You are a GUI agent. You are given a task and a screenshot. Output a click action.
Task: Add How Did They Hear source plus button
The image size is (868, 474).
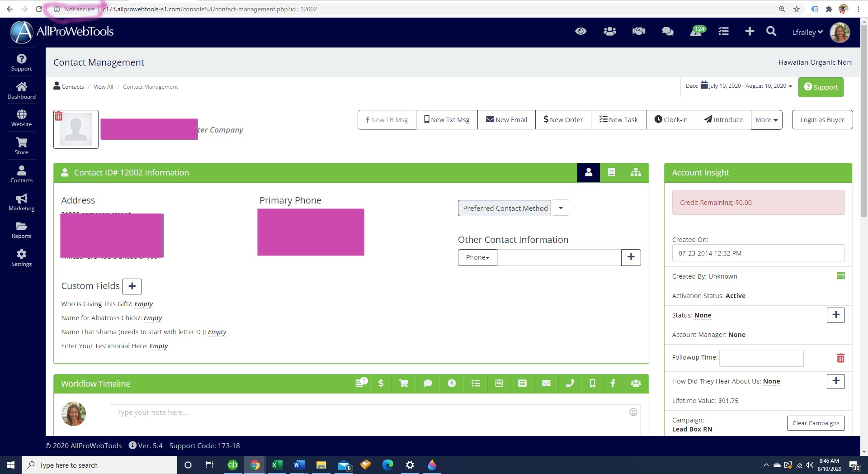coord(836,381)
